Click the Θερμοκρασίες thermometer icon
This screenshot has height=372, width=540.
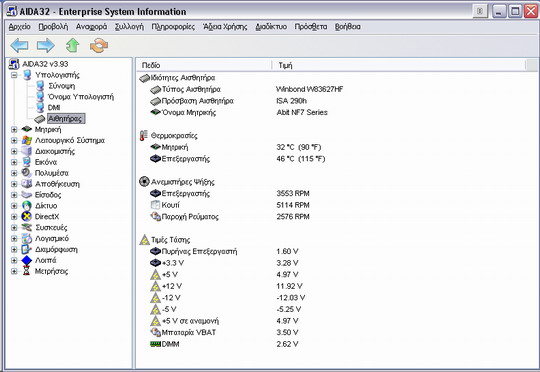click(x=144, y=135)
